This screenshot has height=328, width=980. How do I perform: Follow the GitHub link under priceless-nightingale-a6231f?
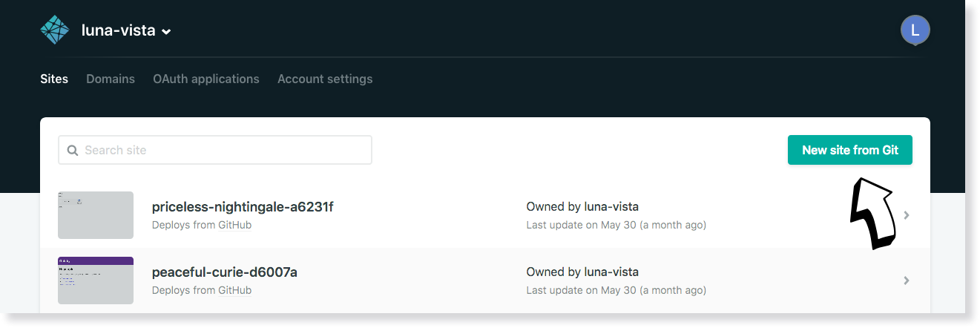tap(234, 225)
